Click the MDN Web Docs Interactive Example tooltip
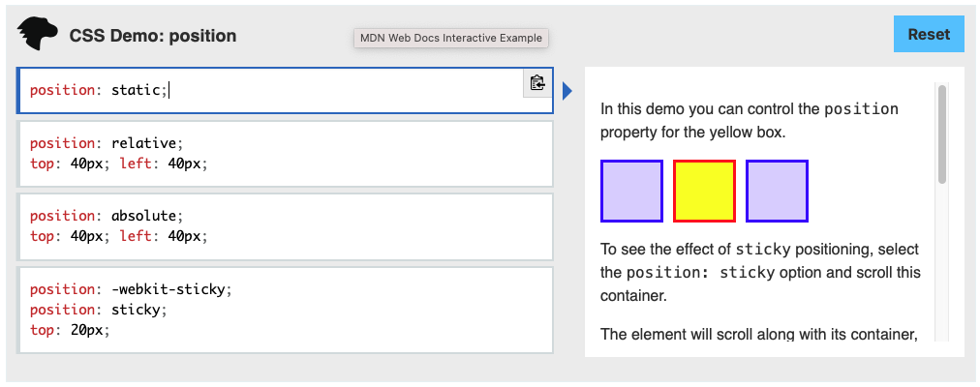Screen dimensions: 980x387 [x=451, y=38]
